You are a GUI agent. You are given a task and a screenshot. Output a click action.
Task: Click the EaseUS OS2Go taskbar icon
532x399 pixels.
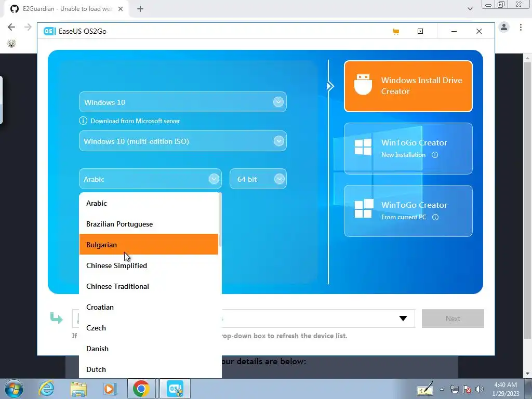tap(175, 389)
